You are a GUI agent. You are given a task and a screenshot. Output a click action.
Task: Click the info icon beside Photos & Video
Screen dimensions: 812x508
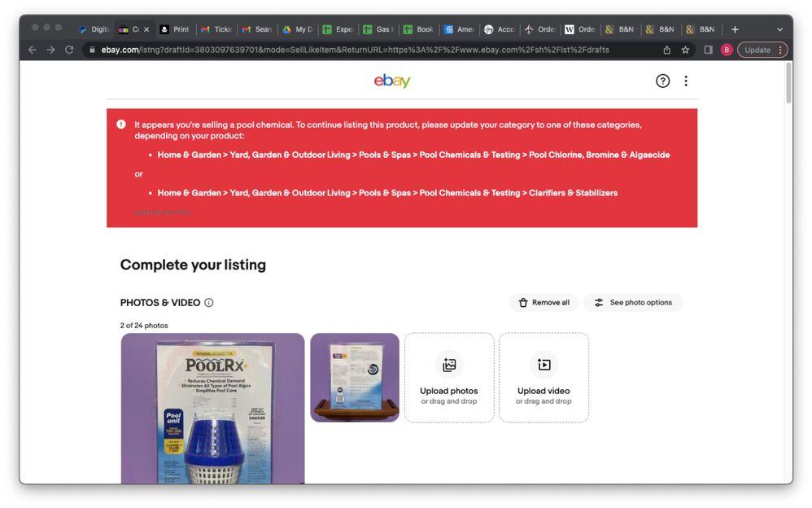[x=209, y=303]
